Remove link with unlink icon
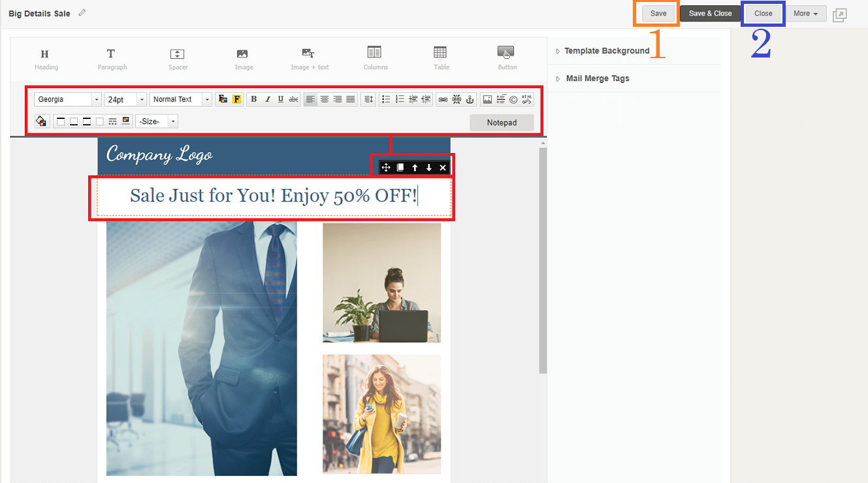 [x=457, y=99]
